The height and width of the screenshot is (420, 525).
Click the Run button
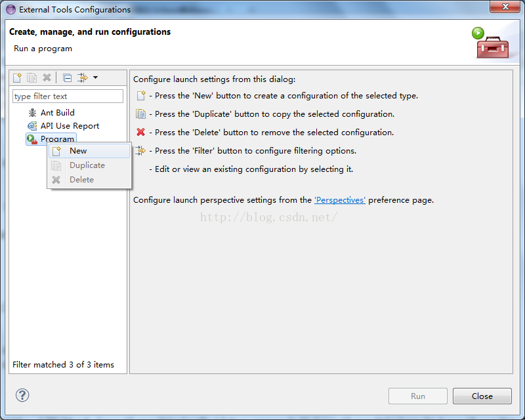(417, 396)
